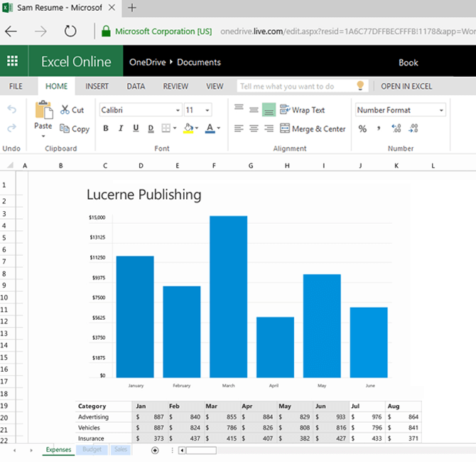Screen dimensions: 476x462
Task: Refresh the browser page
Action: [x=70, y=31]
